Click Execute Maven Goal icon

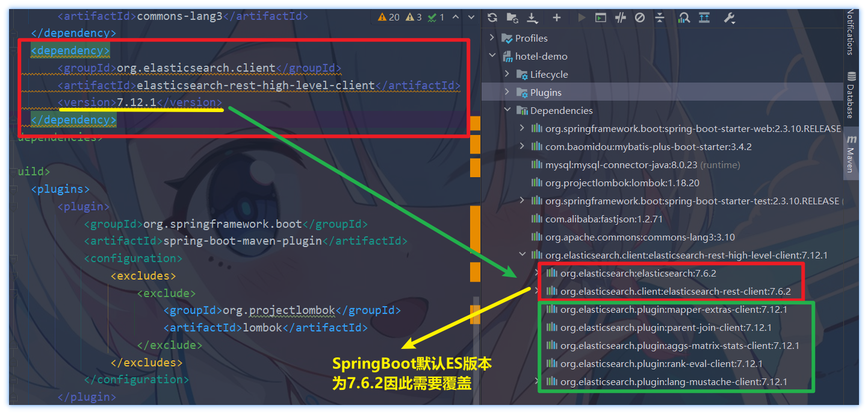click(600, 17)
